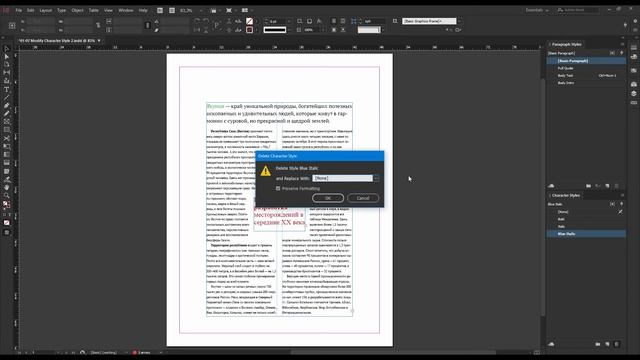Select the [None] character style
Screen dimensions: 640x360
(x=586, y=212)
